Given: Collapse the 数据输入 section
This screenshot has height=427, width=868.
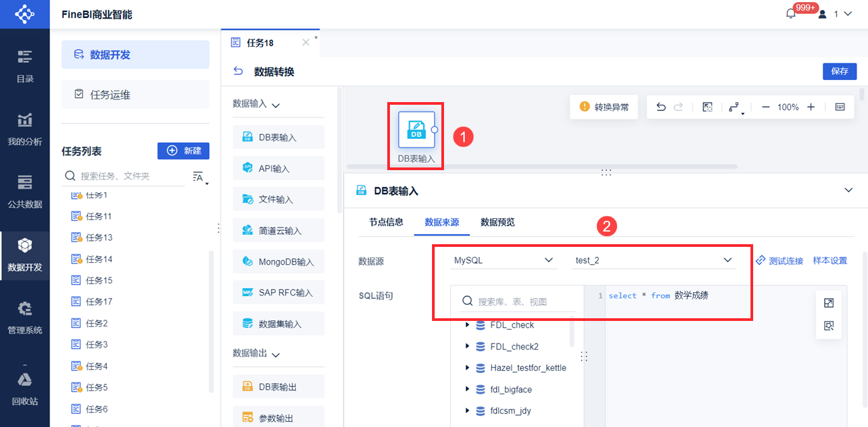Looking at the screenshot, I should (276, 105).
